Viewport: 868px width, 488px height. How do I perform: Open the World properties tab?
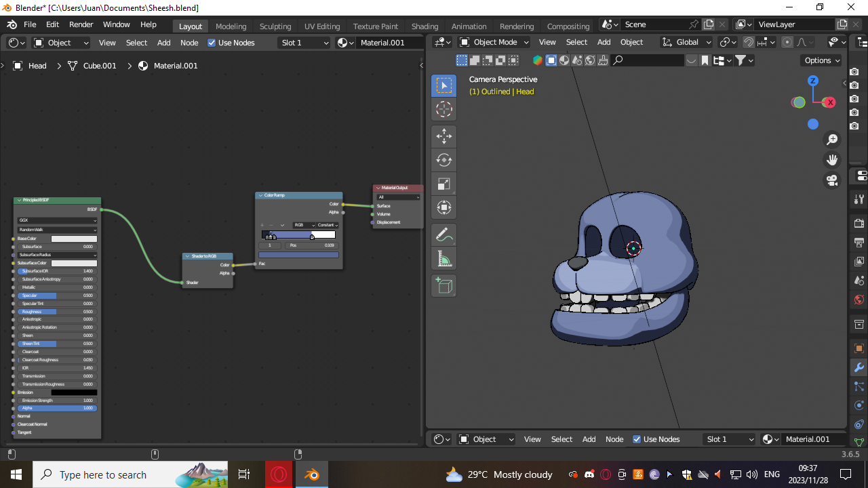click(x=859, y=300)
